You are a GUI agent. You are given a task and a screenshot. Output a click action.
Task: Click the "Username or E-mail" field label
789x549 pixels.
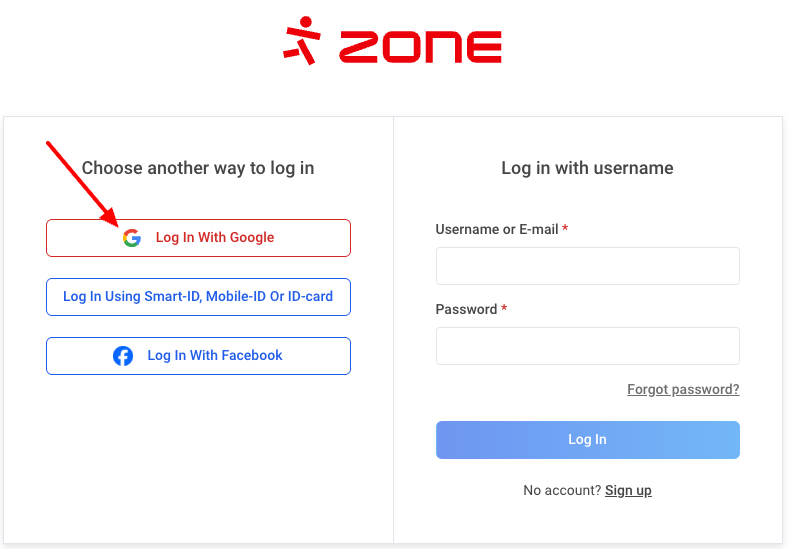point(497,229)
